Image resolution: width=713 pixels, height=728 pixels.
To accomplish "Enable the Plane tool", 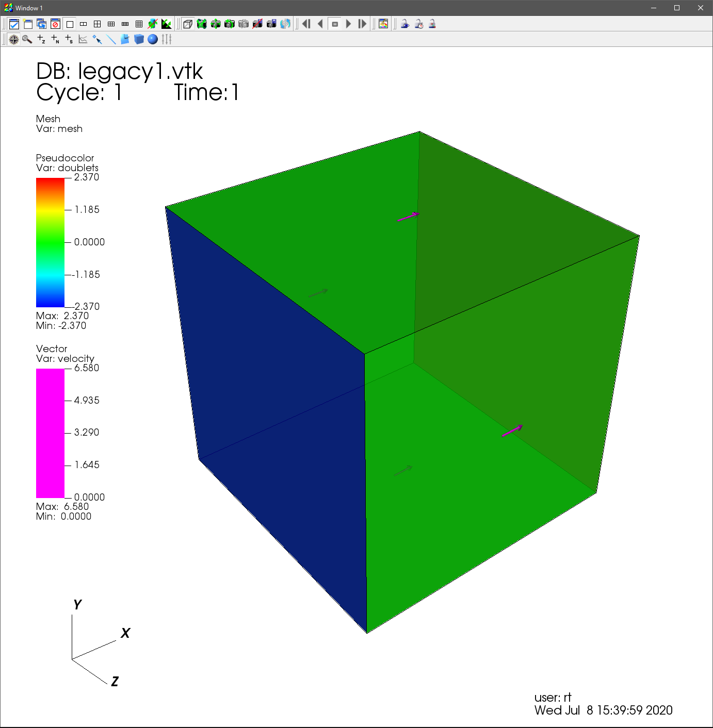I will pos(125,39).
